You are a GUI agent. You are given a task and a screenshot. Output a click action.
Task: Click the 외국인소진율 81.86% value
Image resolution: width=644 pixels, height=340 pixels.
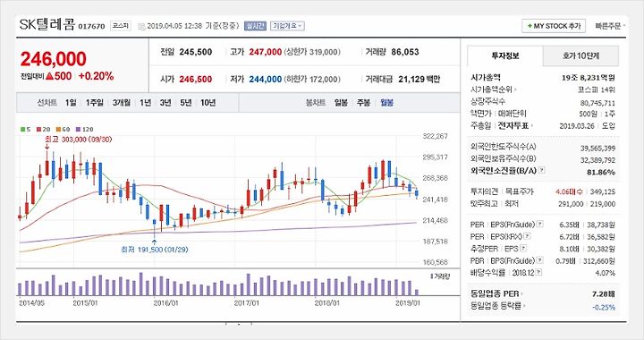tap(601, 172)
